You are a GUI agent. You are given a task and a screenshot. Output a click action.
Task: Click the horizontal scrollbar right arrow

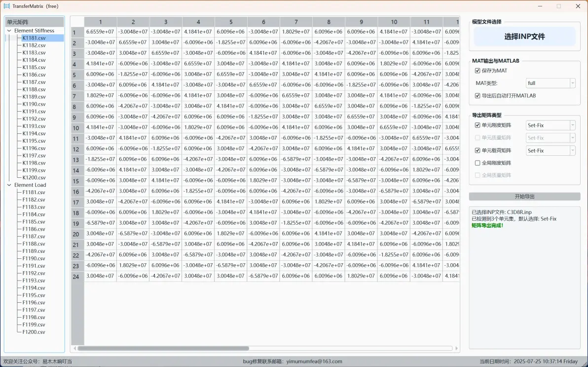(456, 348)
